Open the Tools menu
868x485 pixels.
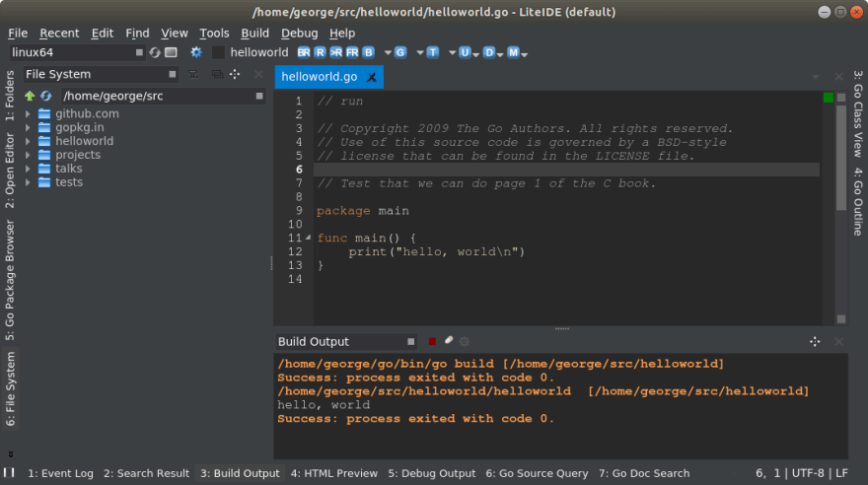coord(214,34)
